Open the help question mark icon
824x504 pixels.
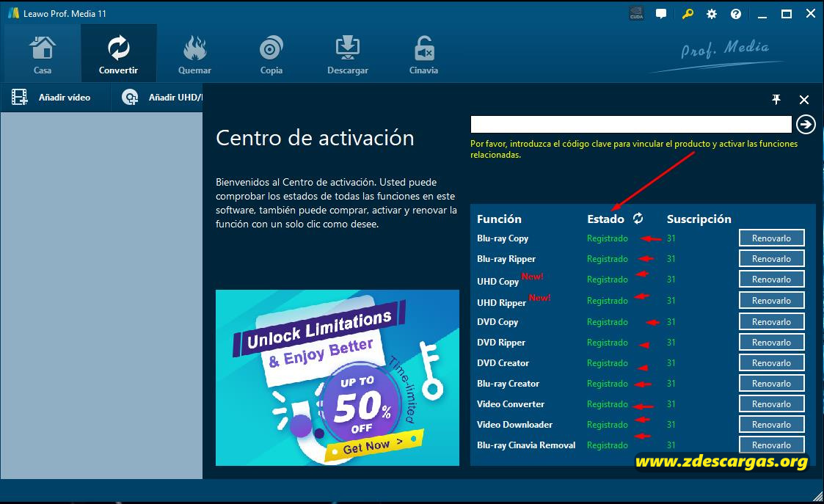(x=736, y=14)
